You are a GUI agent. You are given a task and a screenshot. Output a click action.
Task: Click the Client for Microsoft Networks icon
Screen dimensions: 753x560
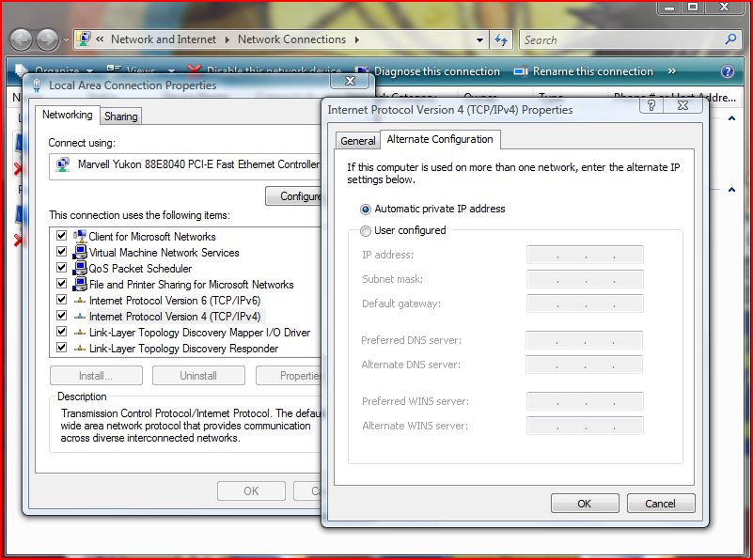pyautogui.click(x=80, y=236)
